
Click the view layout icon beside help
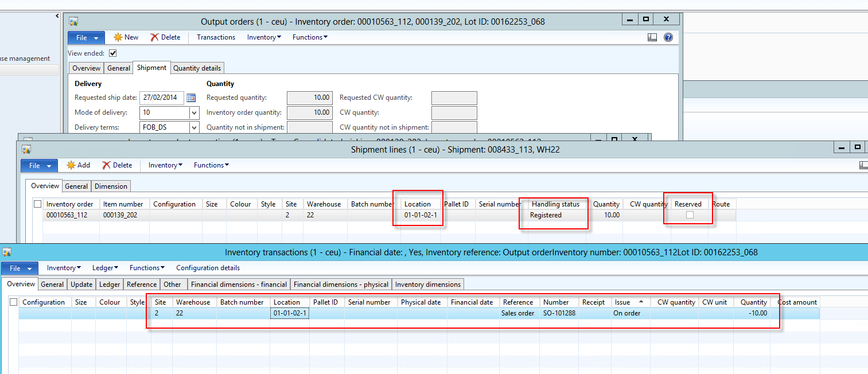tap(652, 37)
